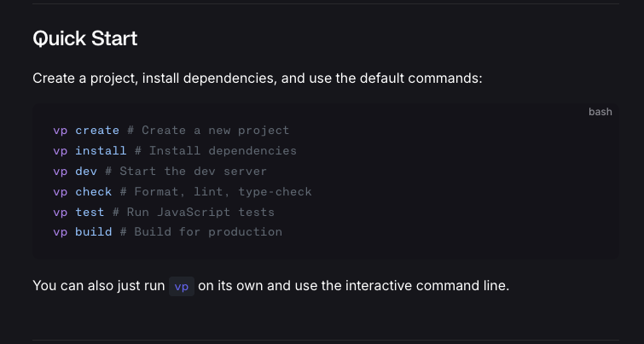
Task: Click the '# Build for production' comment
Action: pyautogui.click(x=200, y=232)
